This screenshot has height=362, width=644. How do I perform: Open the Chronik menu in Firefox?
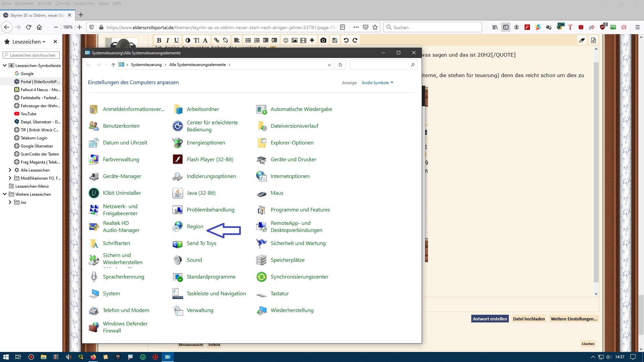(x=62, y=3)
